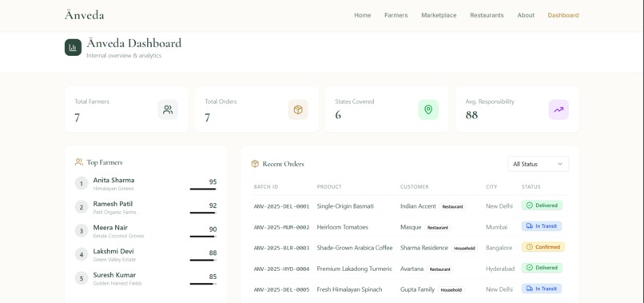
Task: Click the In Transit badge for Masque order
Action: point(541,226)
